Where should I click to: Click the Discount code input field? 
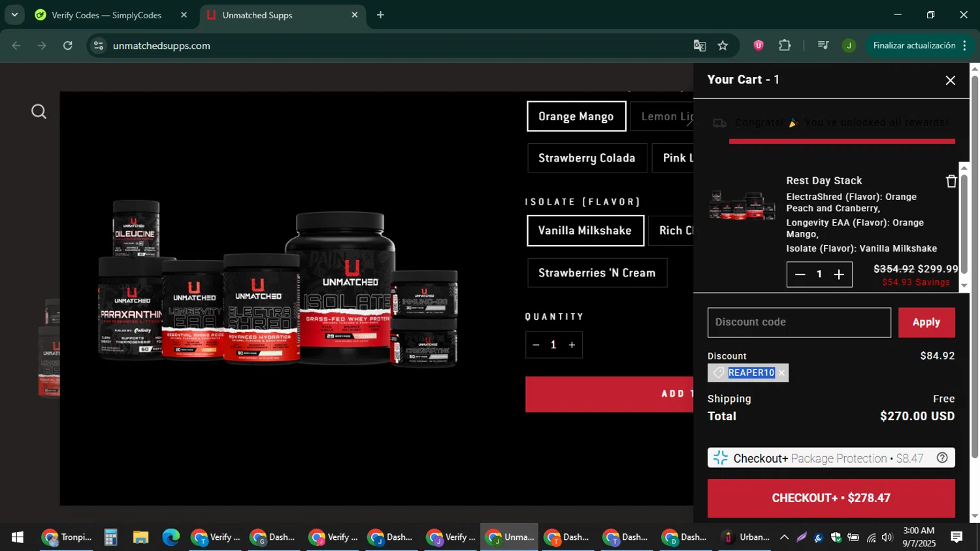[799, 322]
